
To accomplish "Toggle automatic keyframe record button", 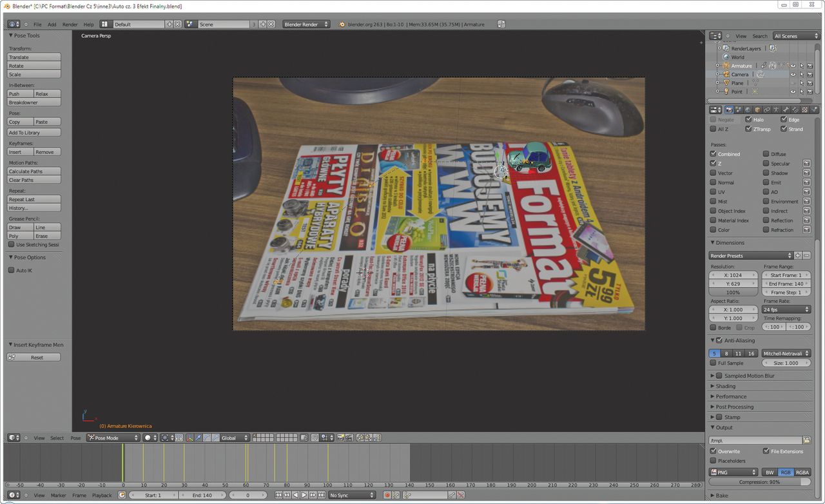I will (x=387, y=495).
